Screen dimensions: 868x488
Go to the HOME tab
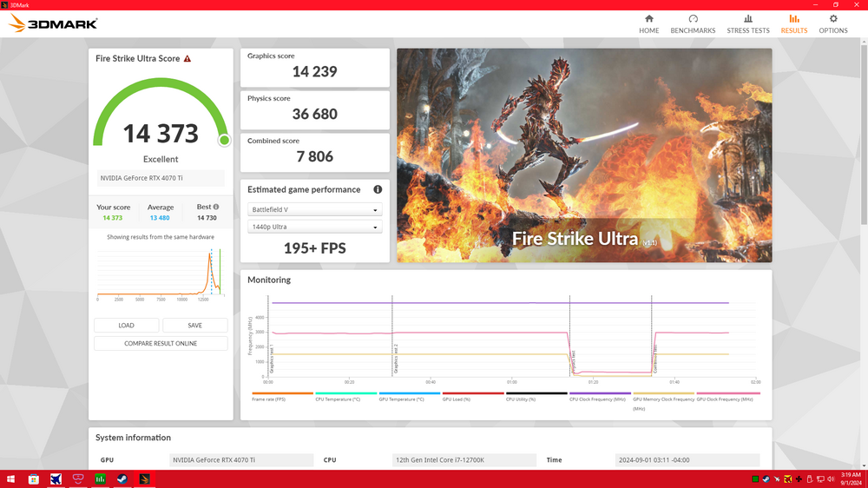648,23
